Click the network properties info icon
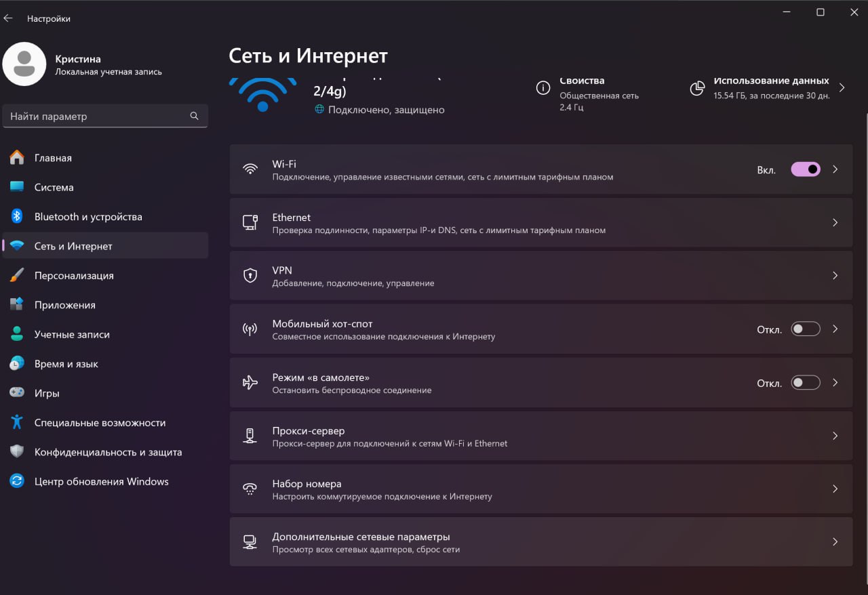 [x=542, y=87]
